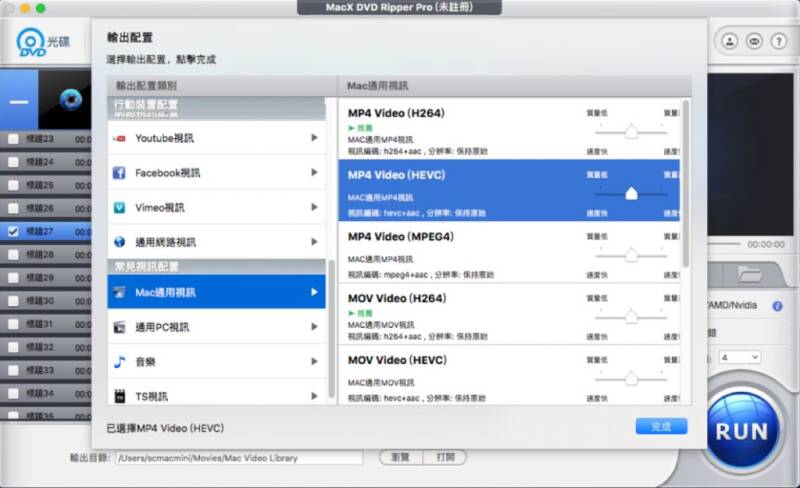
Task: Expand the Mac通用視訊 arrow
Action: [x=314, y=292]
